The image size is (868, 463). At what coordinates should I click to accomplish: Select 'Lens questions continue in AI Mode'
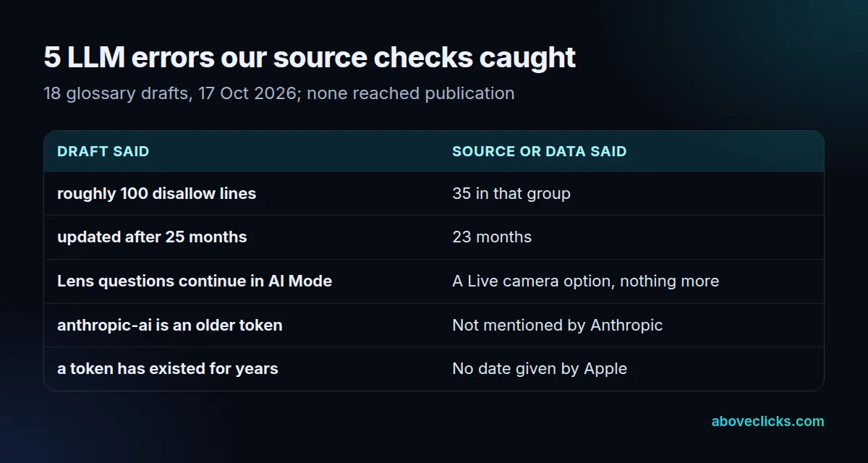(195, 281)
